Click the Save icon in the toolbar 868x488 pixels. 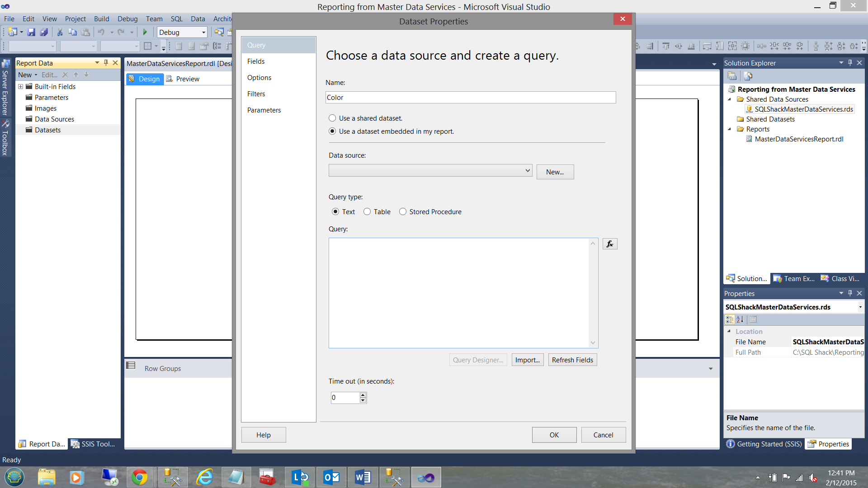[31, 32]
